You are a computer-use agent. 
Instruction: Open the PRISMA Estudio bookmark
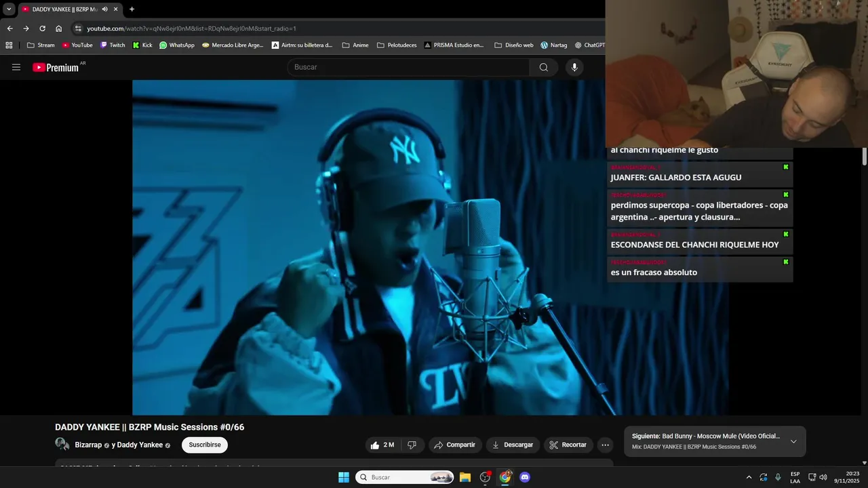[x=454, y=45]
